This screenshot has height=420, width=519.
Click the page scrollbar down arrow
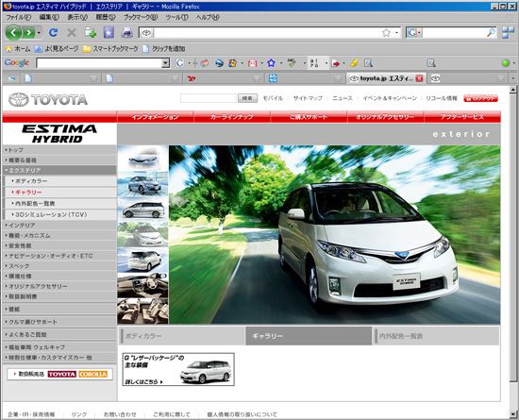pos(512,414)
